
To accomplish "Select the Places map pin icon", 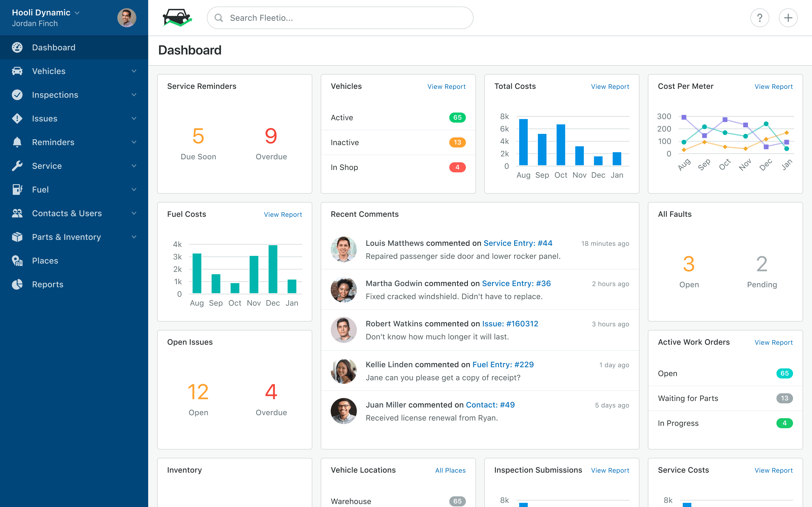I will (18, 261).
